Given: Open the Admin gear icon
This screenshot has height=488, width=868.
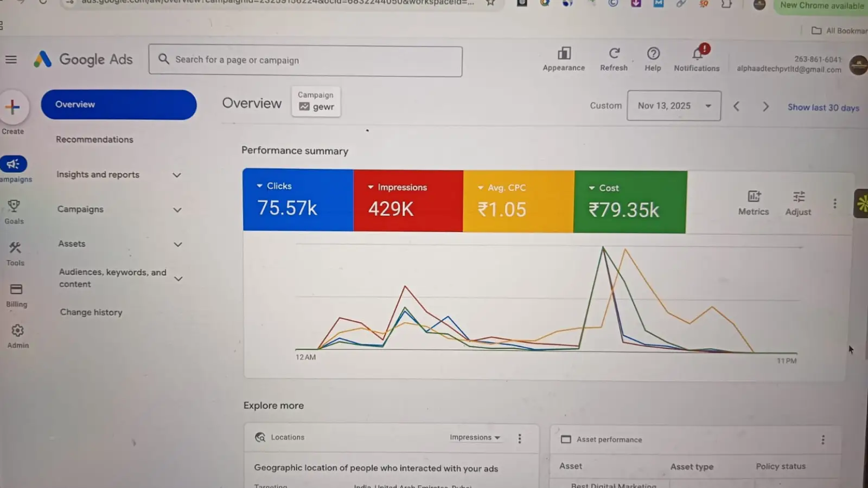Looking at the screenshot, I should point(18,331).
